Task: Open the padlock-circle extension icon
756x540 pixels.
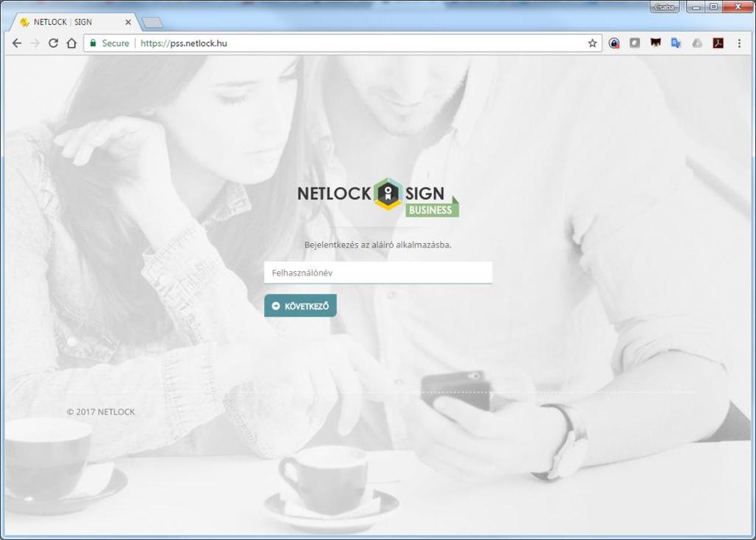Action: pos(614,44)
